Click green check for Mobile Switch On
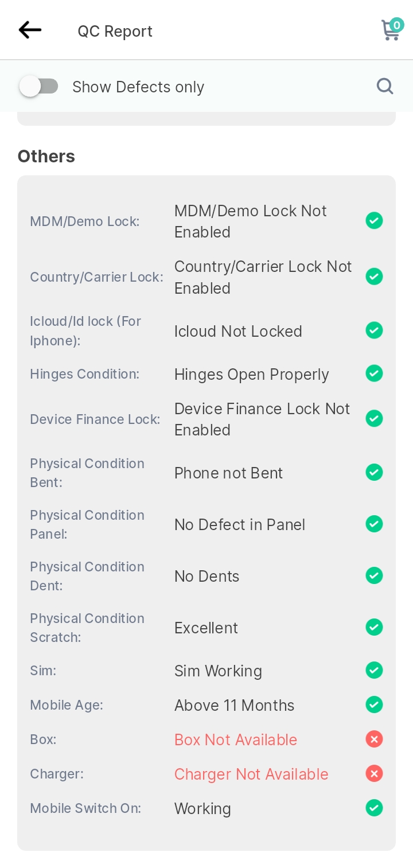Screen dimensions: 413x868 374,808
